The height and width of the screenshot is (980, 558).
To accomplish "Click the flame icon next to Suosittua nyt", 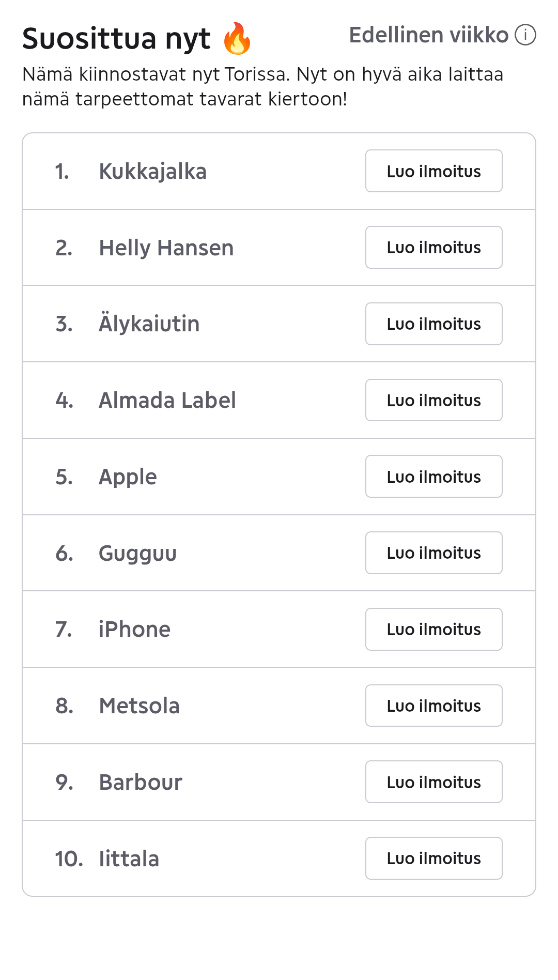I will pyautogui.click(x=237, y=39).
